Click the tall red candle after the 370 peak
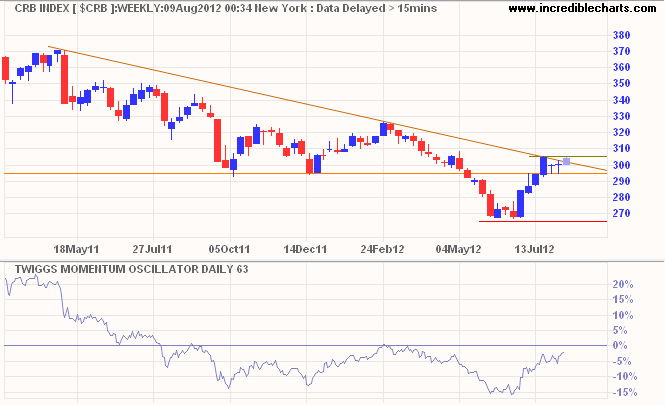665x405 pixels. coord(64,78)
